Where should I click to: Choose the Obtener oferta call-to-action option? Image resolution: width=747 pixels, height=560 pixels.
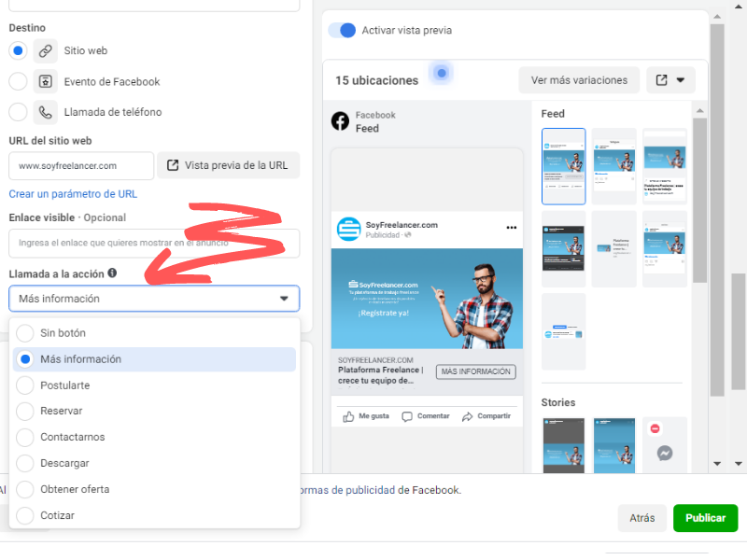(x=154, y=489)
